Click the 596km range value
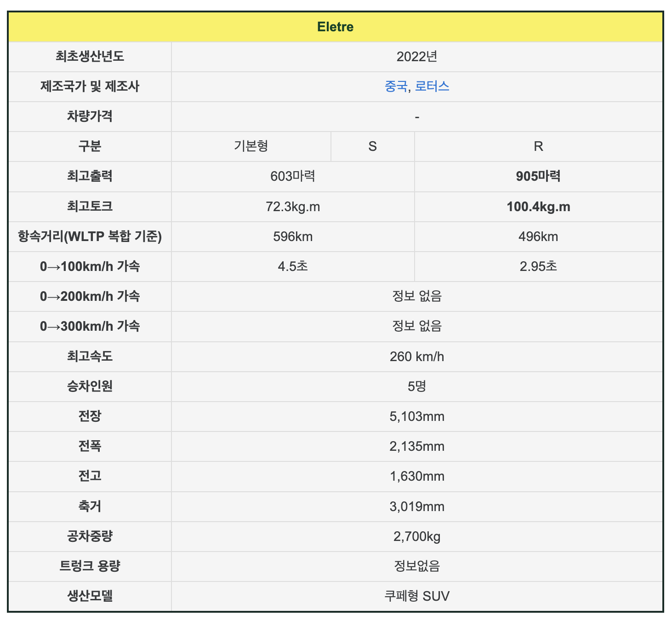The image size is (672, 621). 293,236
